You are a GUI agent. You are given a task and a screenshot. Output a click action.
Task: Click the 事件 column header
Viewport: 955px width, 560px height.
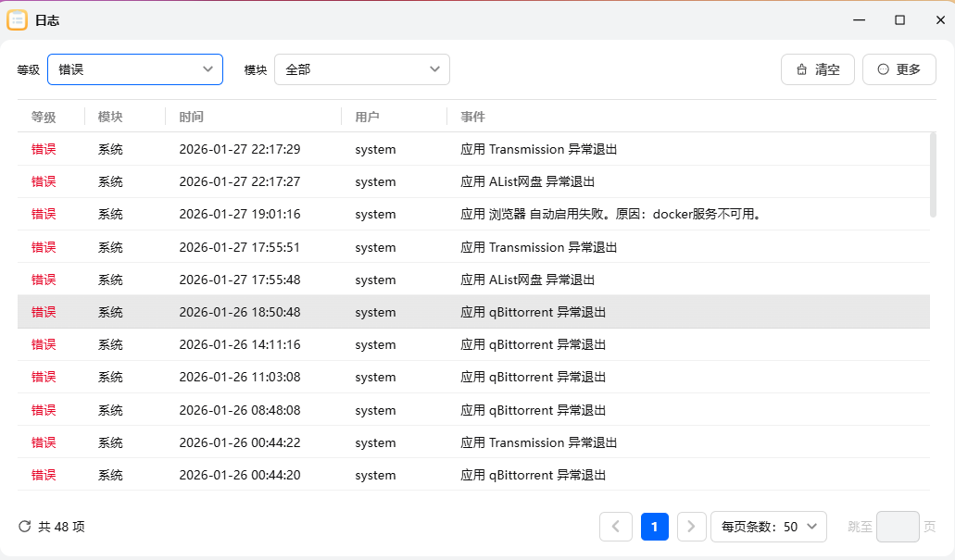pos(472,117)
